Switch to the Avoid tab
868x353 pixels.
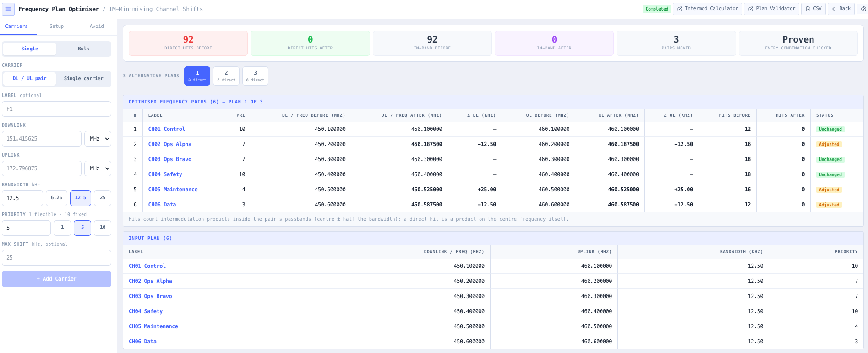[x=97, y=27]
